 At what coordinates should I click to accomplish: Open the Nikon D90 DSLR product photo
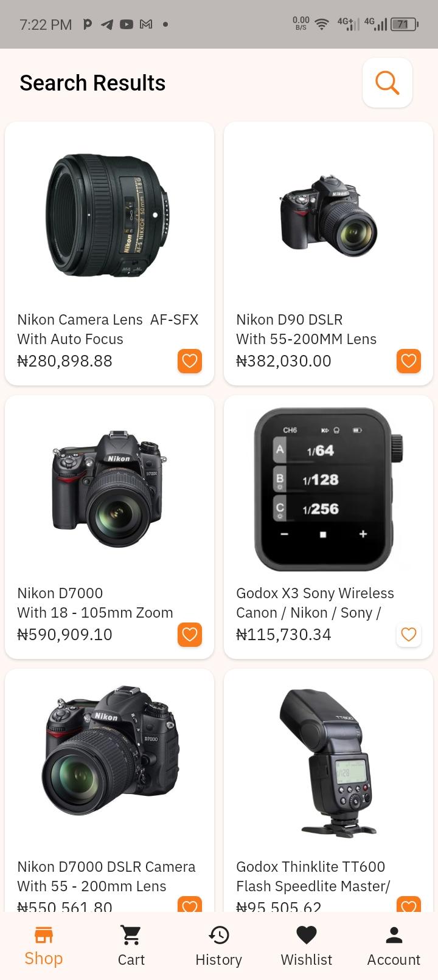pos(328,215)
